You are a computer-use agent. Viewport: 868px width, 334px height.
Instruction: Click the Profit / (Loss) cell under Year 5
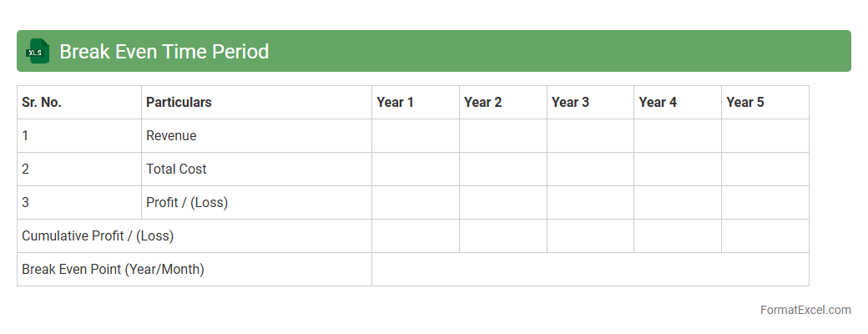tap(765, 203)
